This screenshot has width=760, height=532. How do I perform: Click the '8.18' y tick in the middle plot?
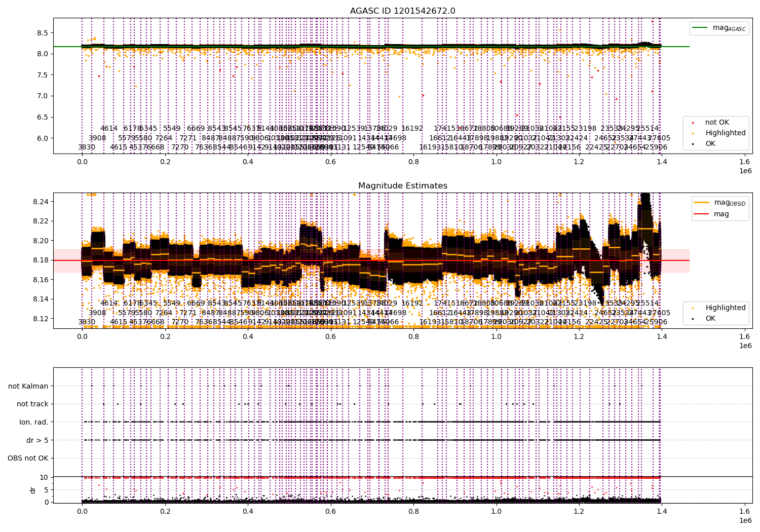41,260
